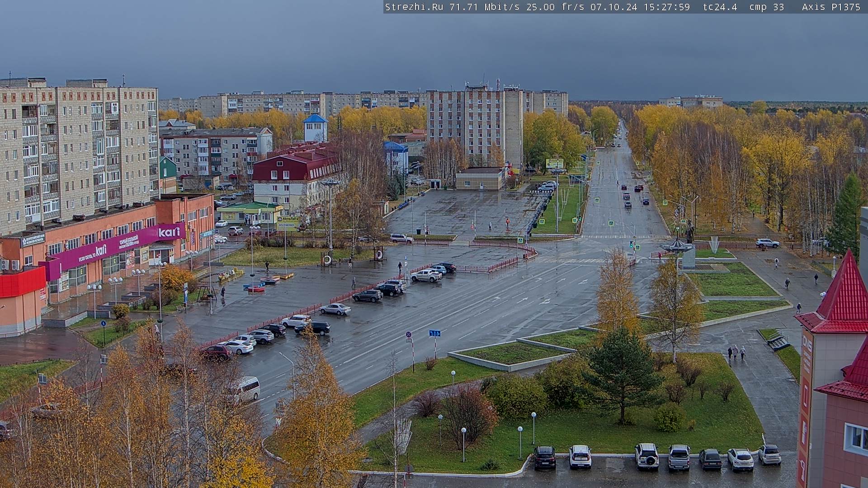Click the cmp 33 compression value
Screen dimensions: 868x488
pos(766,7)
